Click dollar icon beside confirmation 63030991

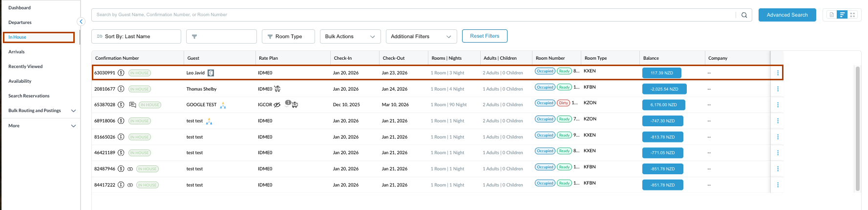(121, 73)
